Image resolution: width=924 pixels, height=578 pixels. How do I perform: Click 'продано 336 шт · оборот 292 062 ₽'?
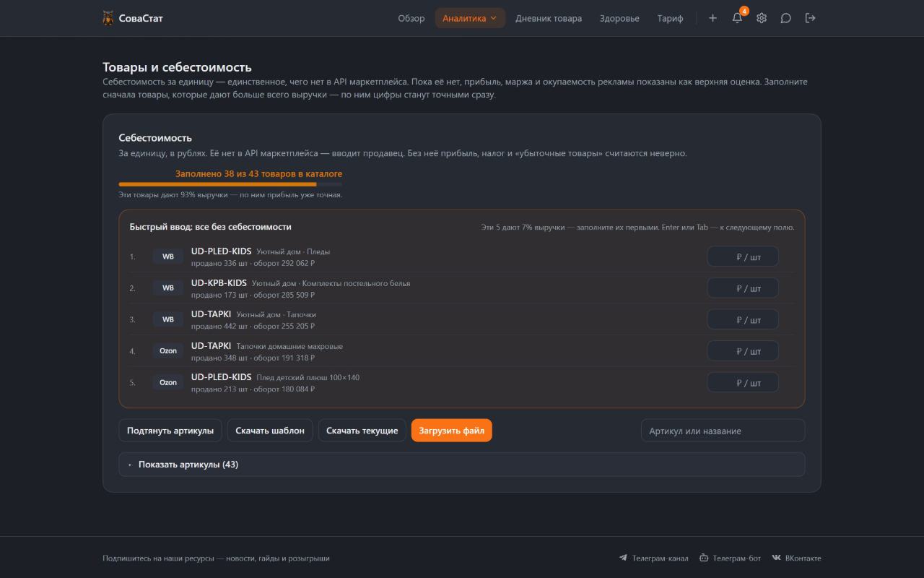[x=253, y=264]
